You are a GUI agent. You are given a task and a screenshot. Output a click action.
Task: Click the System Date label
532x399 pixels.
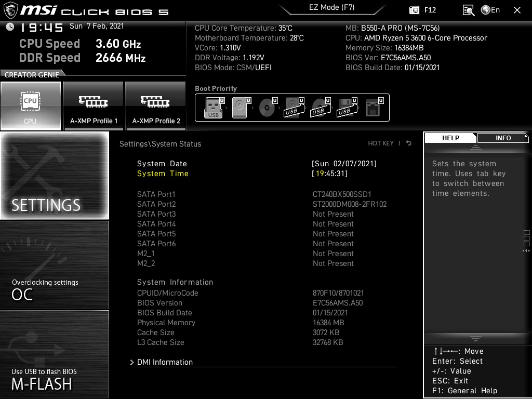[x=162, y=164]
